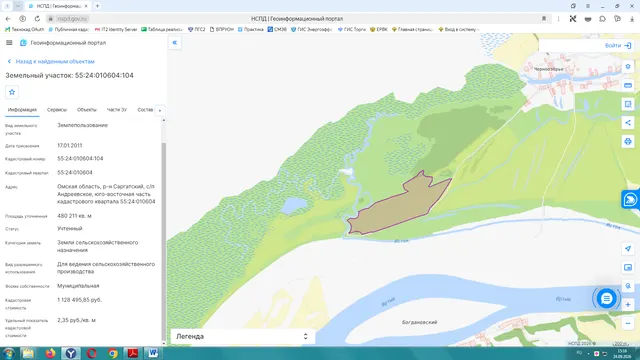Viewport: 640px width, 360px height.
Task: Share the map via share icon
Action: pos(628,122)
